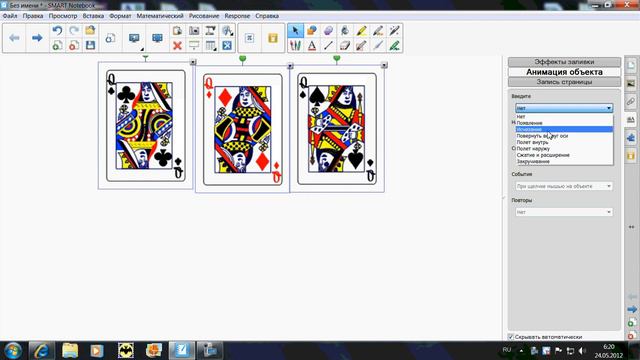Viewport: 640px width, 360px height.
Task: Select the Shapes tool
Action: coord(312,31)
